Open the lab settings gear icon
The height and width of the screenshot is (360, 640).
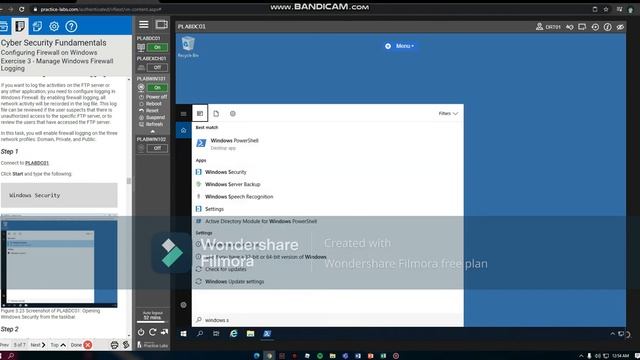coord(54,27)
